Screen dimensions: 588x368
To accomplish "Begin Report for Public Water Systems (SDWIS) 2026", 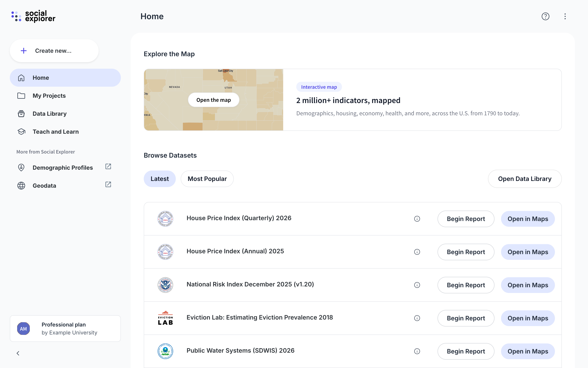I will [466, 351].
